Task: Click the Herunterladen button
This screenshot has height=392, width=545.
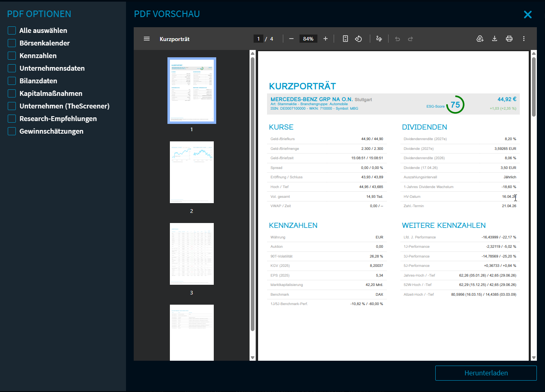Action: (486, 373)
